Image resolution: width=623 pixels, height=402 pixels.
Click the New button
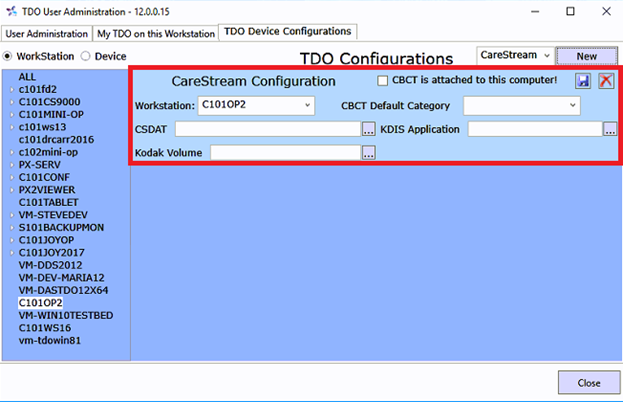pos(586,56)
